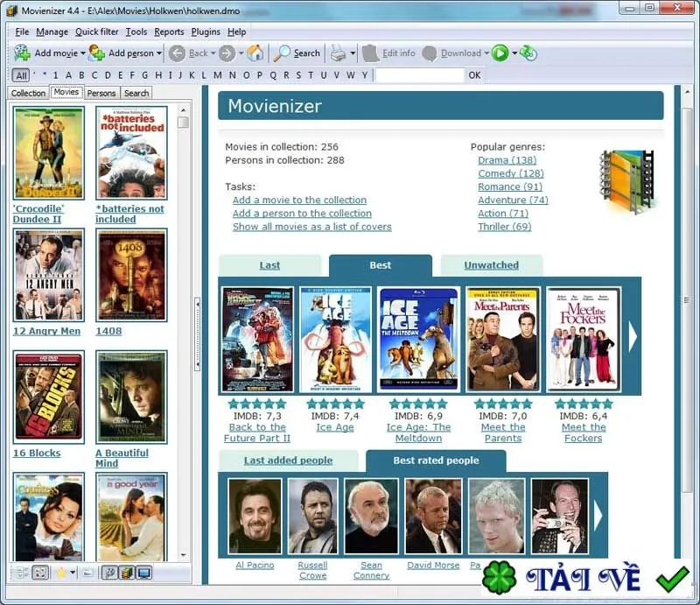Click the Add person icon
700x605 pixels.
point(96,53)
